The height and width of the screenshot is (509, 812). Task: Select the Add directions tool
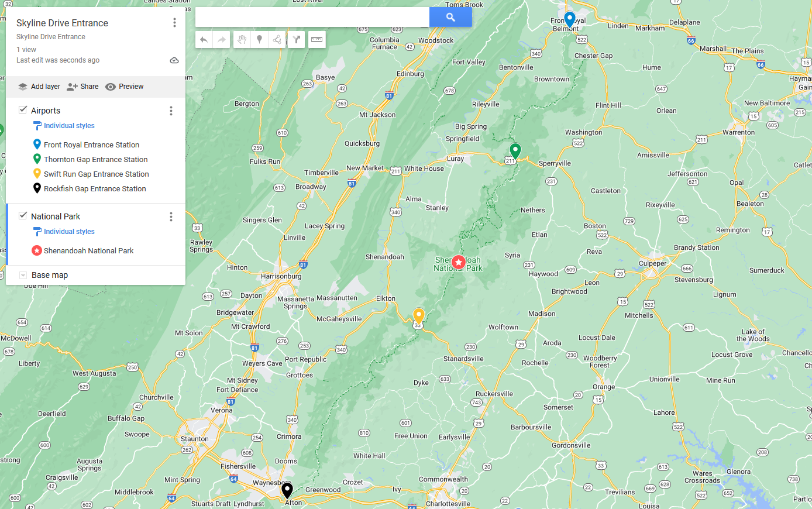click(x=297, y=40)
